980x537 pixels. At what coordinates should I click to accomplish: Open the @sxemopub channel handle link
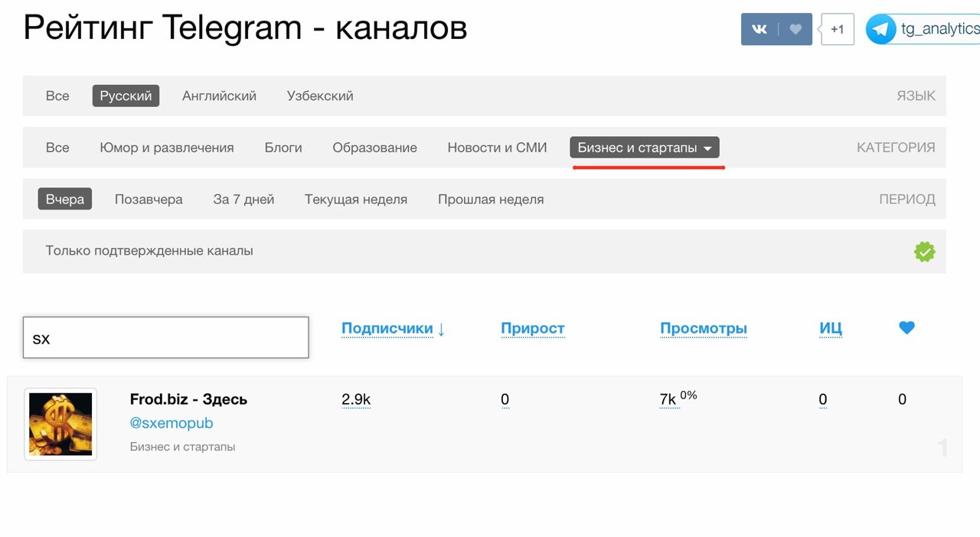coord(171,423)
